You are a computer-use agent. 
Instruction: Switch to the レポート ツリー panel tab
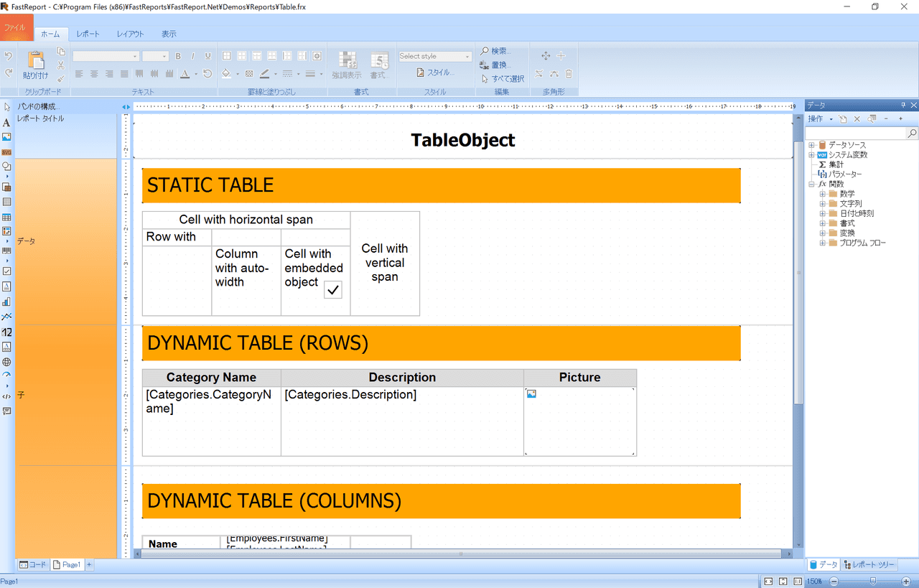pyautogui.click(x=870, y=565)
